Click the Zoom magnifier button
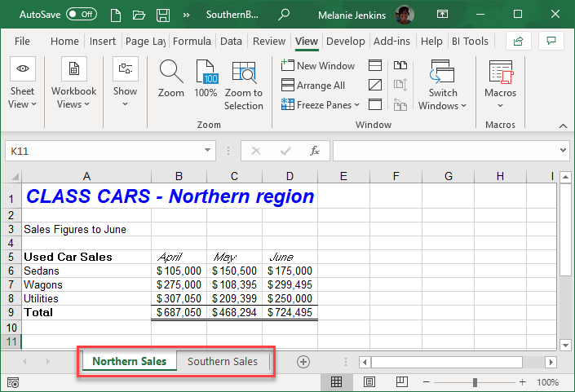Viewport: 575px width, 392px height. pos(171,79)
